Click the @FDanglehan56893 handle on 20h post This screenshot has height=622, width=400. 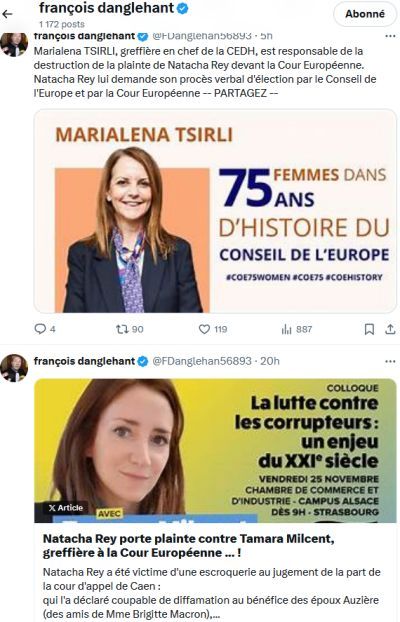click(x=202, y=361)
